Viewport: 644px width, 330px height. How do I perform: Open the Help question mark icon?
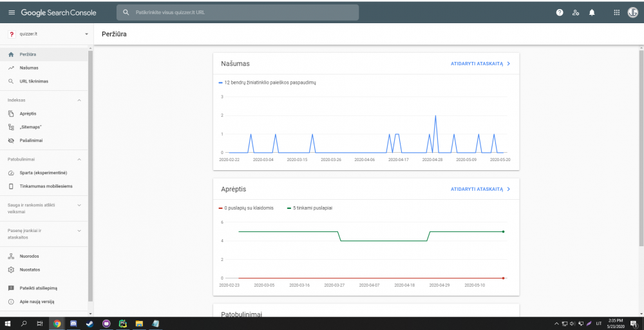click(560, 13)
